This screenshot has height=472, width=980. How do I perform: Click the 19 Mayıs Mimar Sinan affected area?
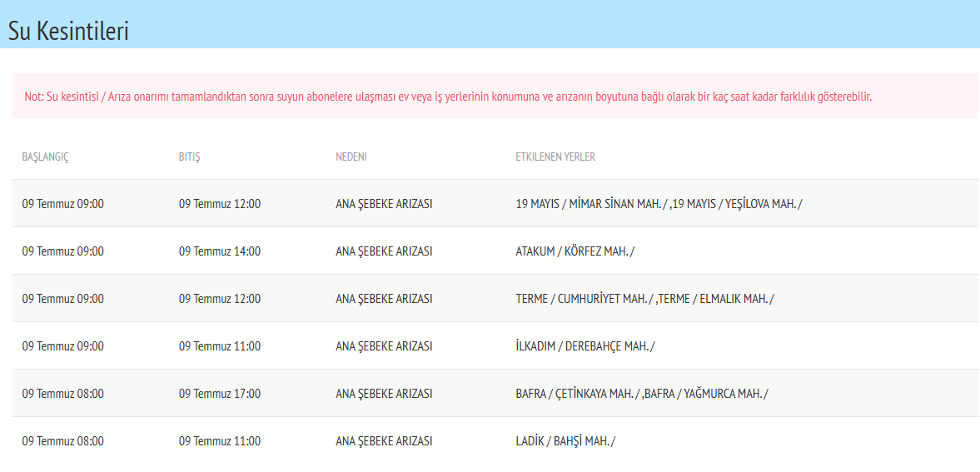click(591, 204)
